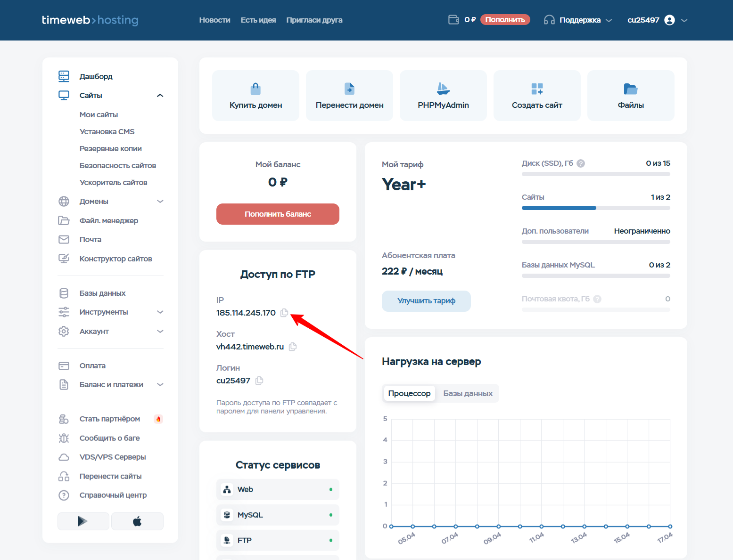Click the Databases cylinder icon
The height and width of the screenshot is (560, 733).
[64, 293]
